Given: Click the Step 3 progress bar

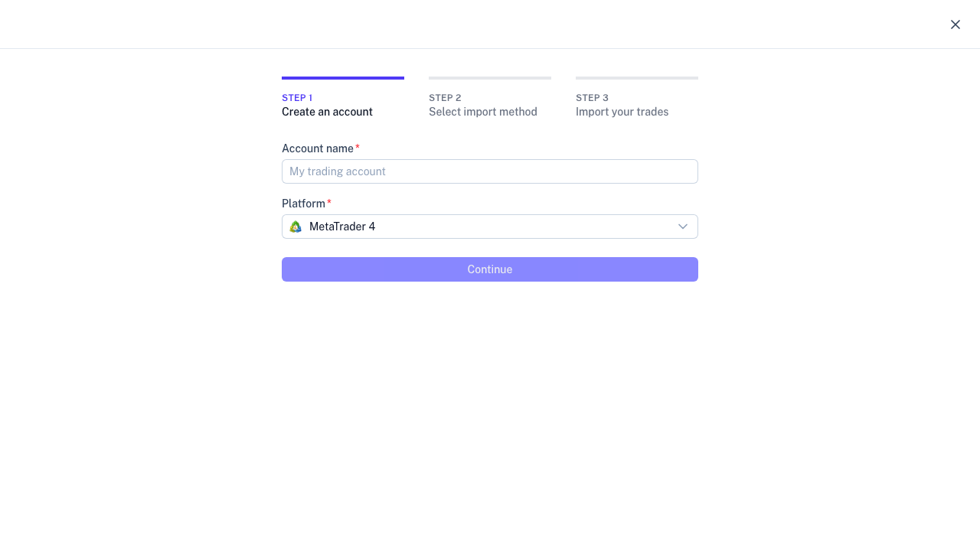Looking at the screenshot, I should pos(636,77).
